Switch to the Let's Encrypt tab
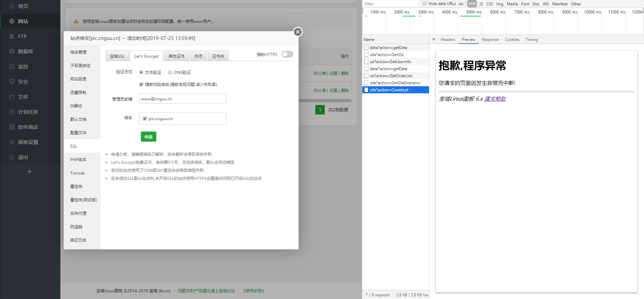The width and height of the screenshot is (644, 299). 147,56
